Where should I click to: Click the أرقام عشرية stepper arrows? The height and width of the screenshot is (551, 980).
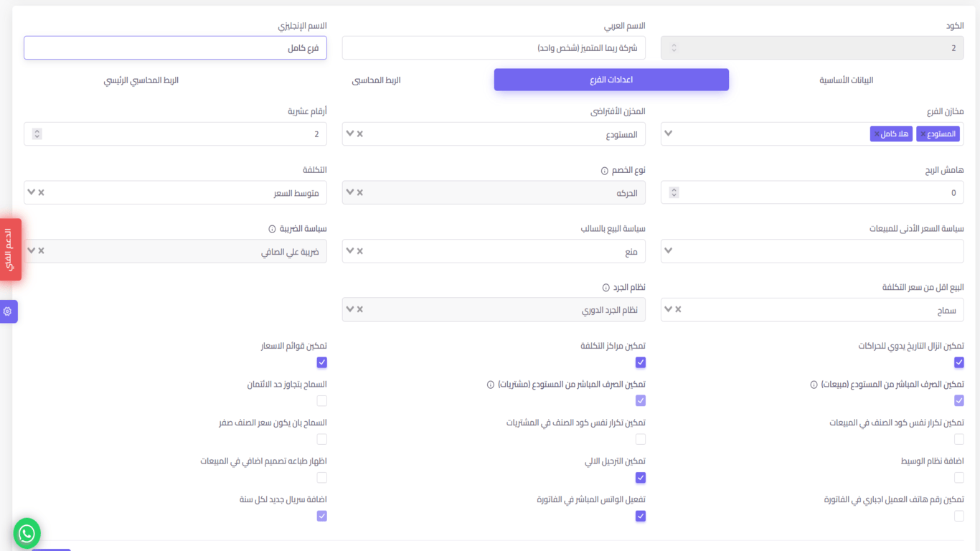pos(37,134)
